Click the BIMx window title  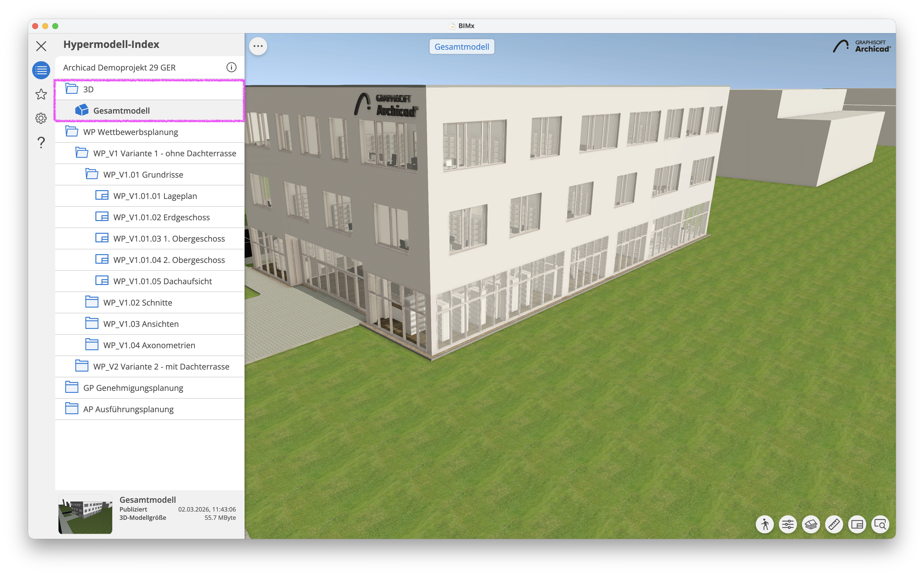466,26
